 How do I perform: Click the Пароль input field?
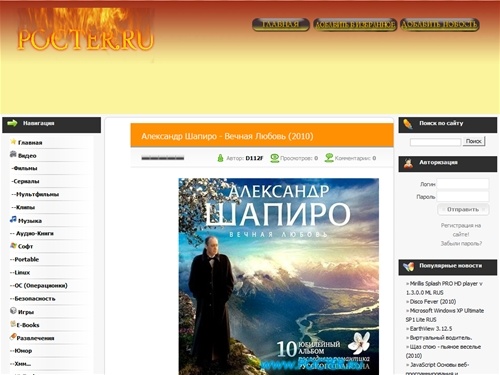point(463,196)
